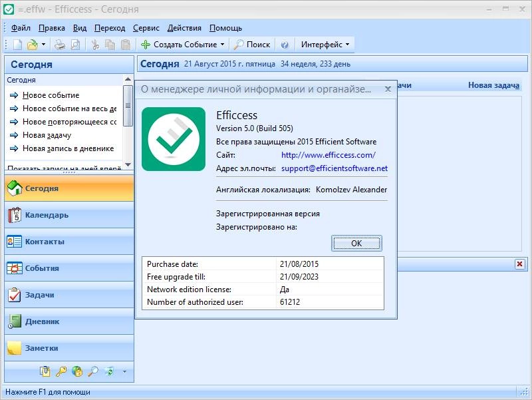Click the Новая задачу link in sidebar

point(47,135)
